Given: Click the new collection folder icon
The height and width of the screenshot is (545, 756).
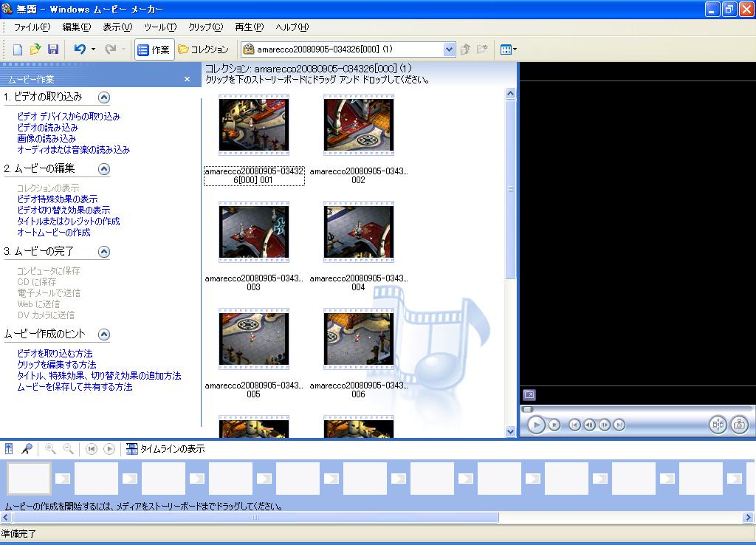Looking at the screenshot, I should (x=482, y=49).
